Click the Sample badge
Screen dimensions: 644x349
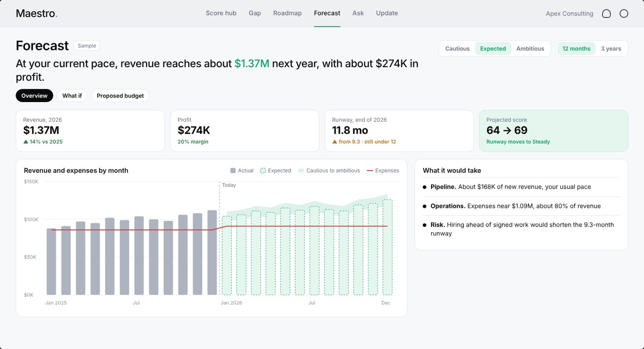[x=87, y=46]
